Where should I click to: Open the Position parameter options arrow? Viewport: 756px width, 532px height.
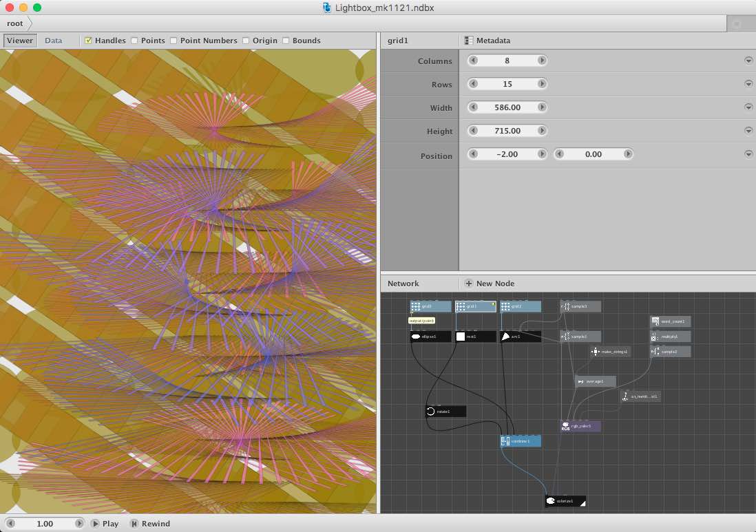pyautogui.click(x=748, y=154)
